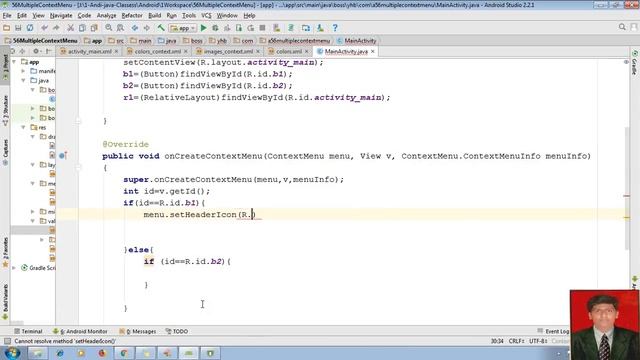Switch to images_context.xml editor tab
This screenshot has height=360, width=640.
(228, 51)
